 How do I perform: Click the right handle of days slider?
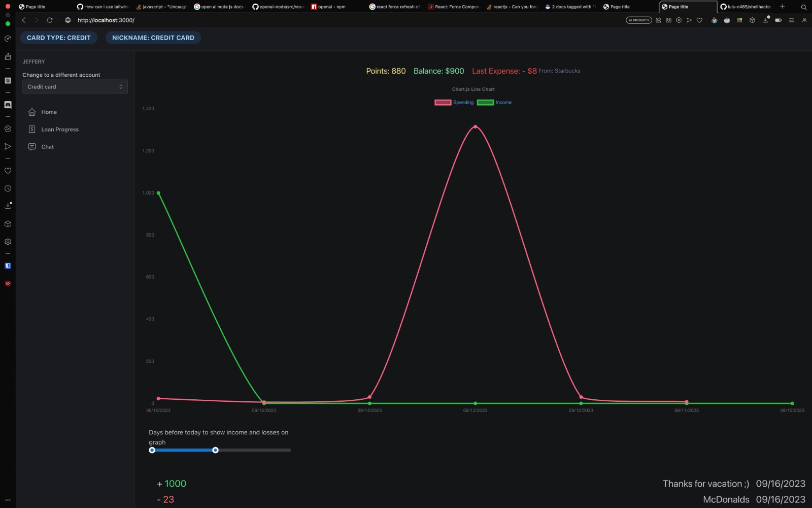(x=215, y=450)
